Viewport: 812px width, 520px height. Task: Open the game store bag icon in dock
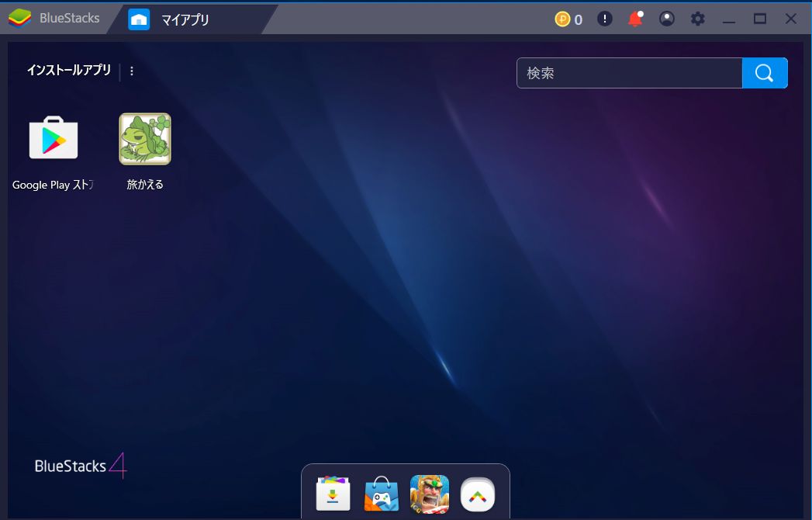[382, 494]
